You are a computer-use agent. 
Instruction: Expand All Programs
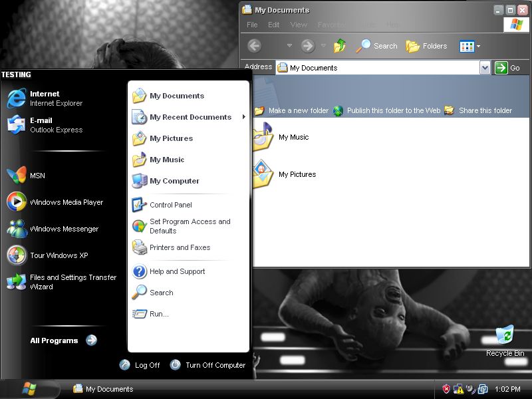(63, 340)
